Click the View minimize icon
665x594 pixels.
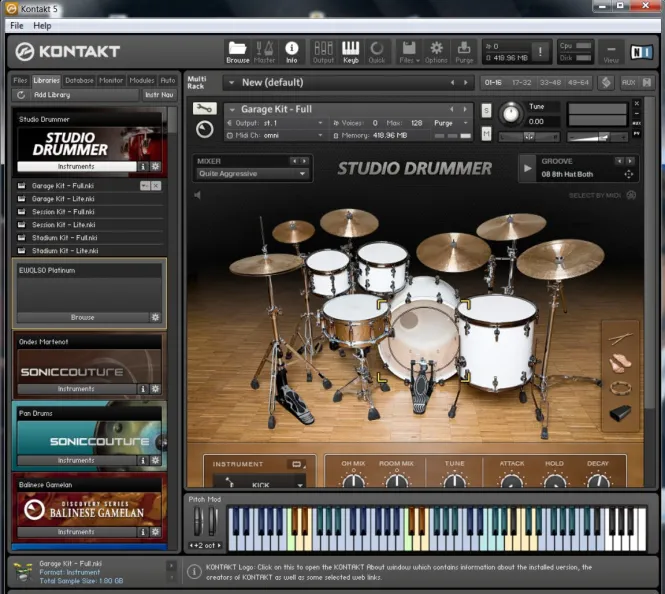(611, 52)
